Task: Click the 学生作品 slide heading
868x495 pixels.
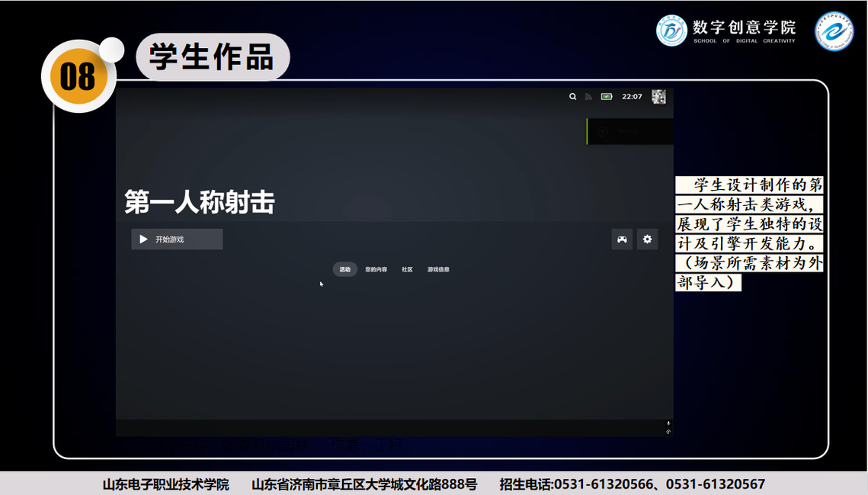Action: [x=212, y=57]
